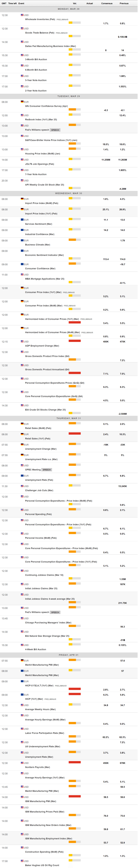
Task: Click the Consensus column header
Action: pyautogui.click(x=107, y=3)
